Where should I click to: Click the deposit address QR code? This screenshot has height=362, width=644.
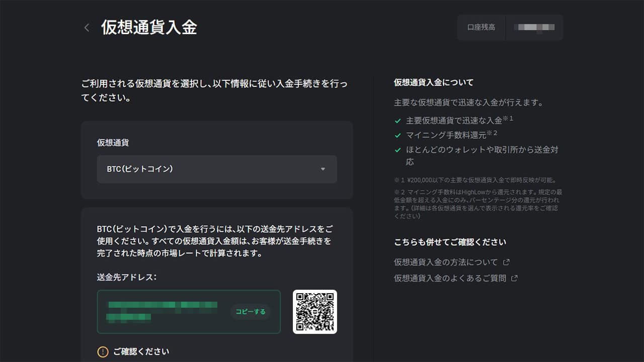(315, 312)
